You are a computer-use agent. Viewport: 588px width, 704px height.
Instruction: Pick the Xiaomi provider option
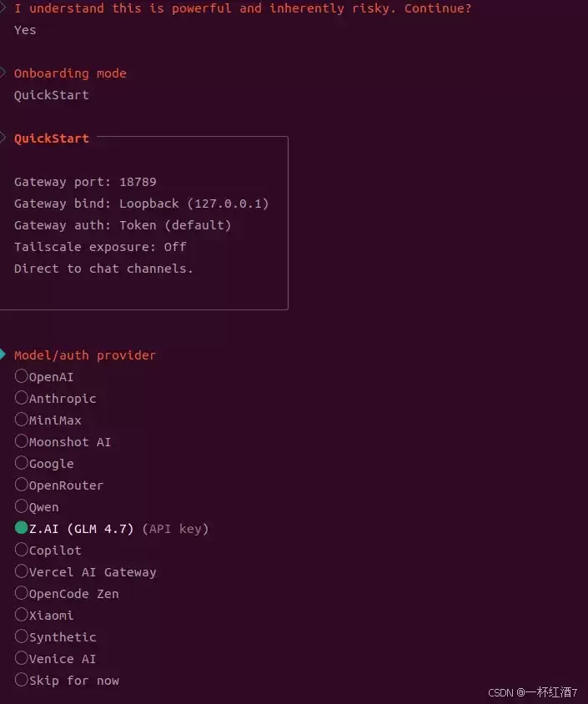[x=22, y=615]
